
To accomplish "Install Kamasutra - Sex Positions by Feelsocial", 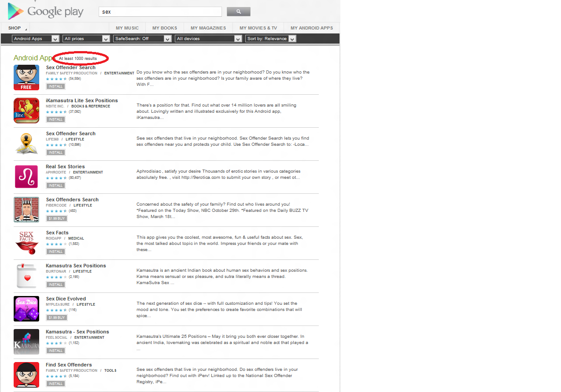I will point(56,351).
